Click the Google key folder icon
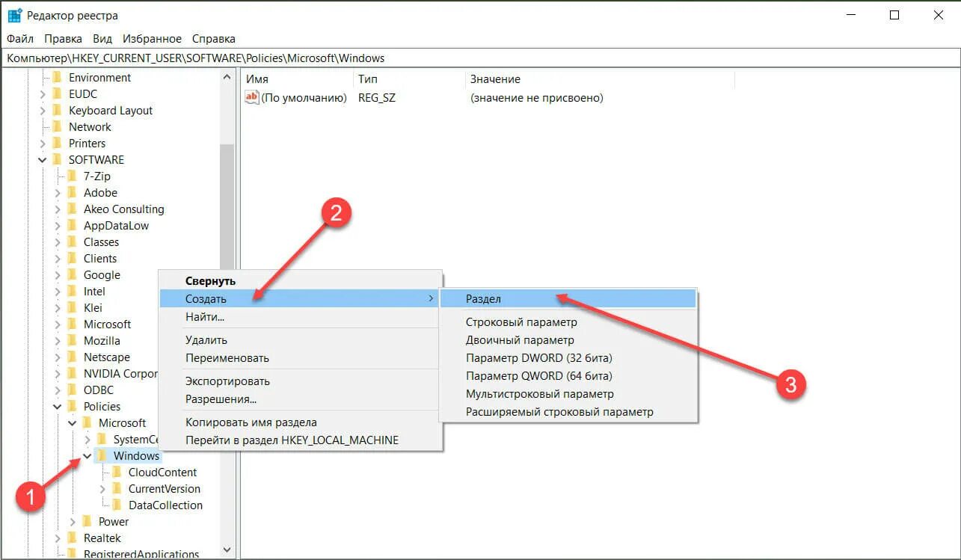Viewport: 961px width, 560px height. (x=72, y=275)
